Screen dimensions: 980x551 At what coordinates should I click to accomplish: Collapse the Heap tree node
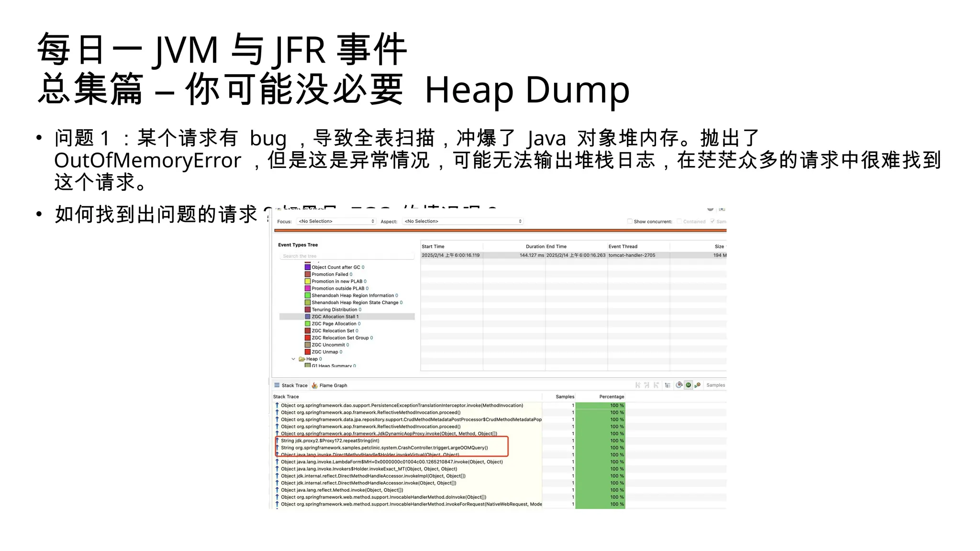click(293, 359)
